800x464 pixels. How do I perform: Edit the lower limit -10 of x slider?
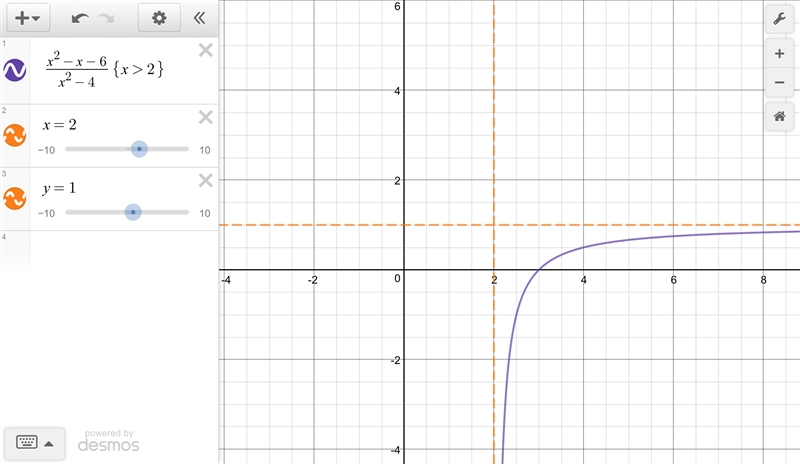point(46,150)
